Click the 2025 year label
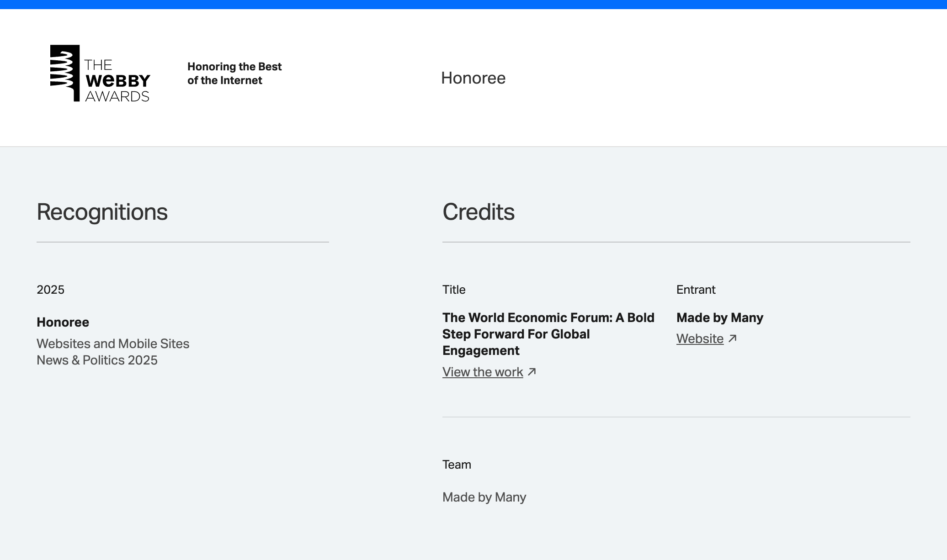947x560 pixels. (50, 290)
